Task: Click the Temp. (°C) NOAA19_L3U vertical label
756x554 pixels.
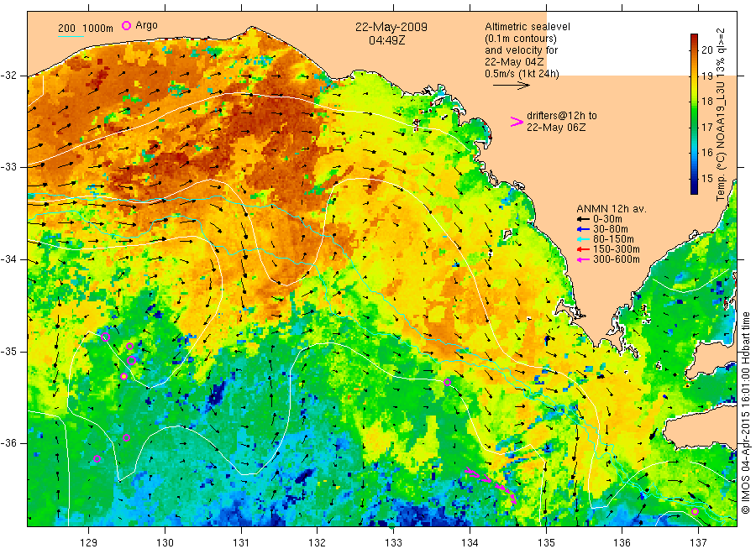Action: pos(721,114)
